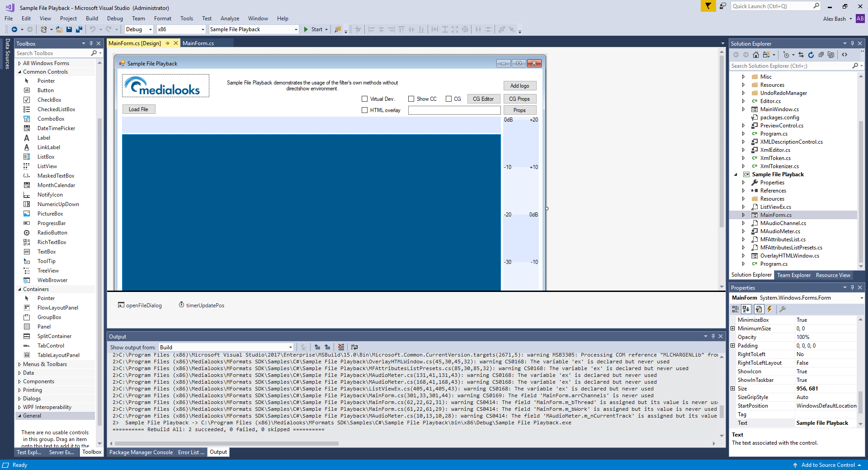
Task: Click the Collapse All icon in Solution Explorer
Action: coord(821,55)
